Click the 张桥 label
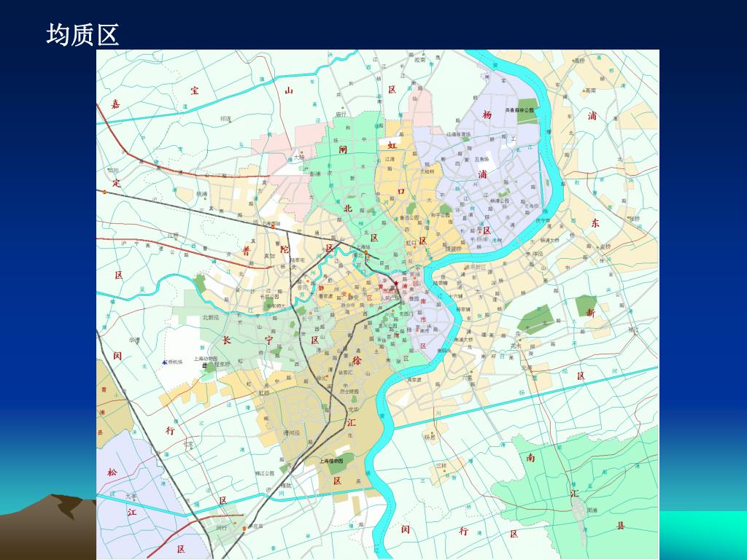 tap(633, 219)
